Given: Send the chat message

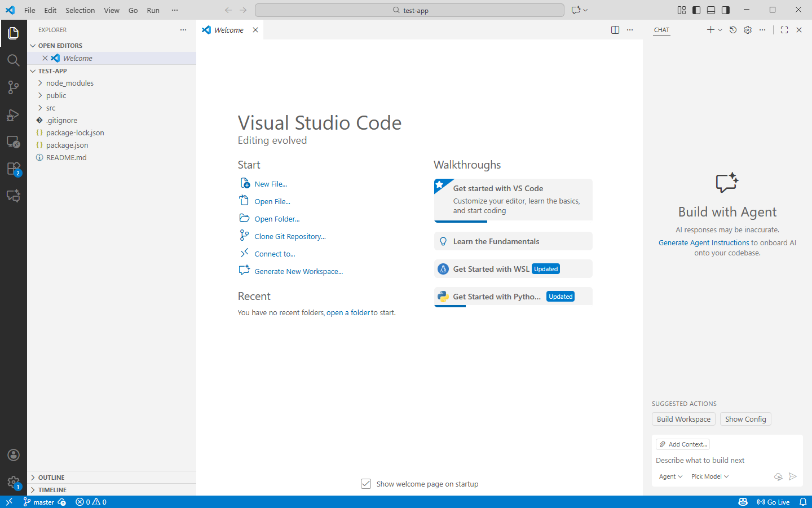Looking at the screenshot, I should [x=793, y=476].
